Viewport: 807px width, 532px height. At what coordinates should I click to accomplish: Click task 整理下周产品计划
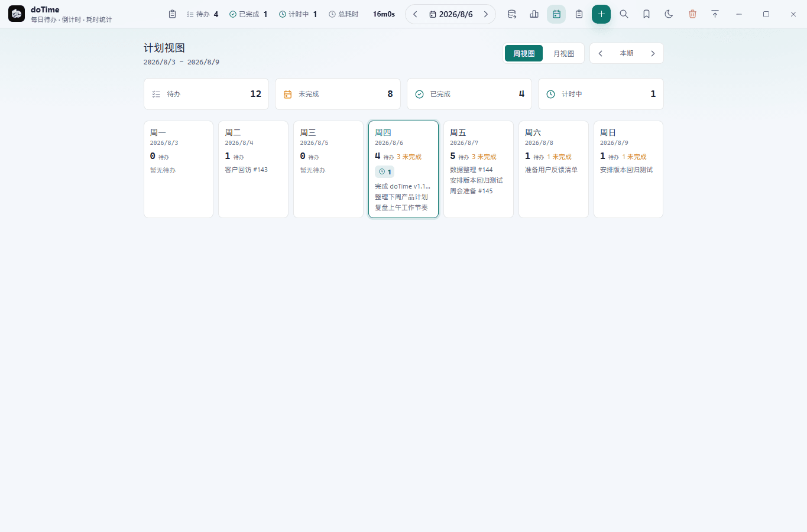401,197
